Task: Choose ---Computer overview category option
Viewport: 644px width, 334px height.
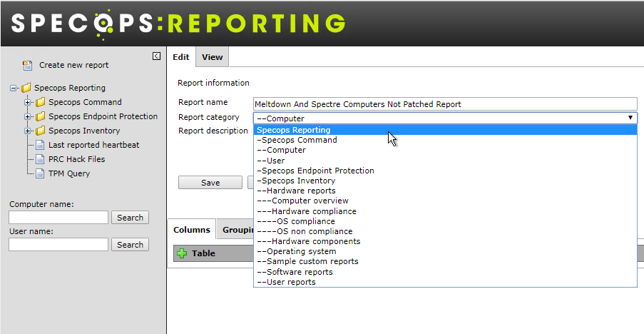Action: [x=445, y=201]
